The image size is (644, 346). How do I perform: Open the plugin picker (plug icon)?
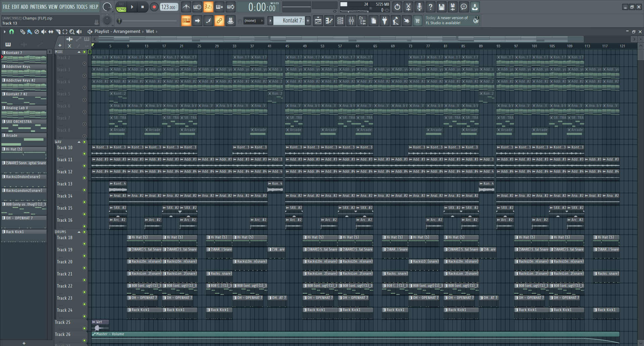pos(385,21)
